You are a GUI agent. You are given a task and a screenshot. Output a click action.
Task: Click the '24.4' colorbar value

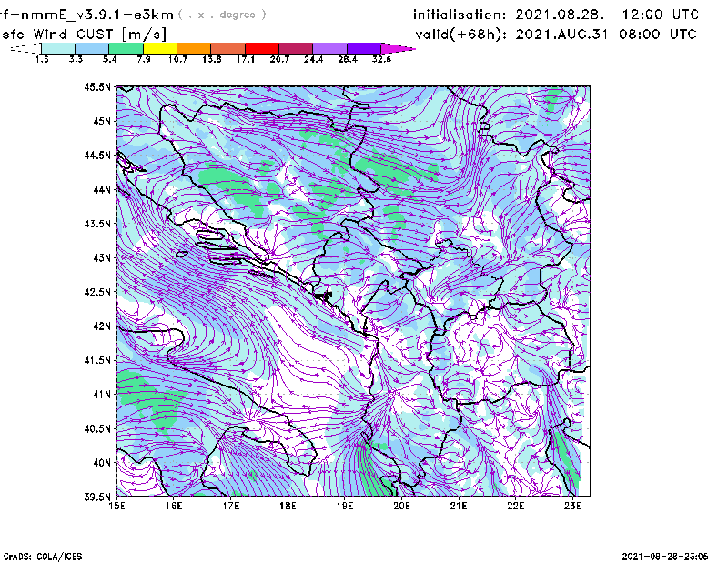tap(313, 59)
